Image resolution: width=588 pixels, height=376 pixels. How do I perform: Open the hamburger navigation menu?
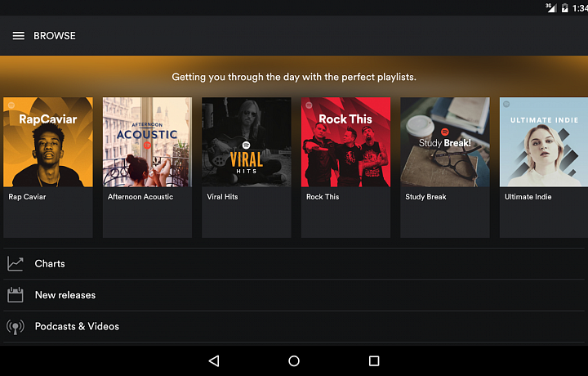(18, 36)
